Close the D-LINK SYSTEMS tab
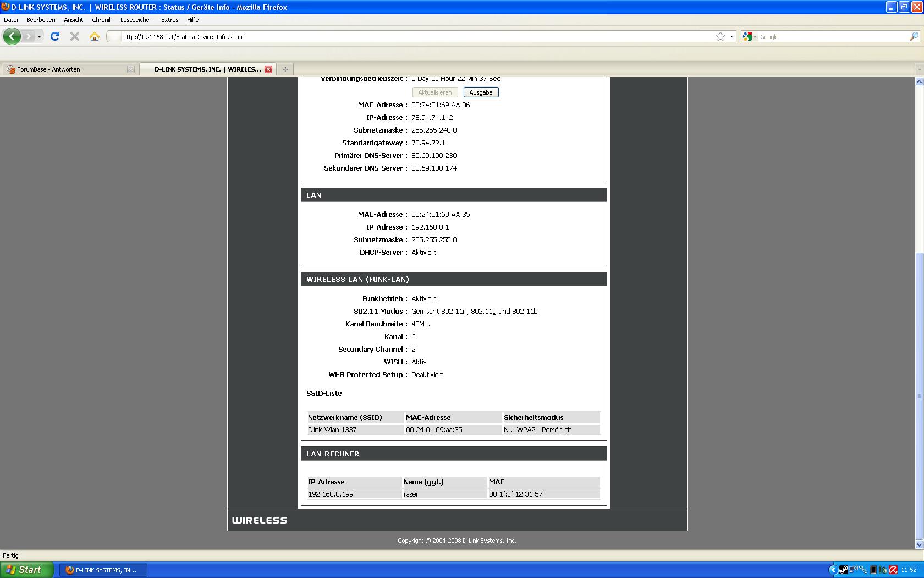The image size is (924, 578). point(268,69)
